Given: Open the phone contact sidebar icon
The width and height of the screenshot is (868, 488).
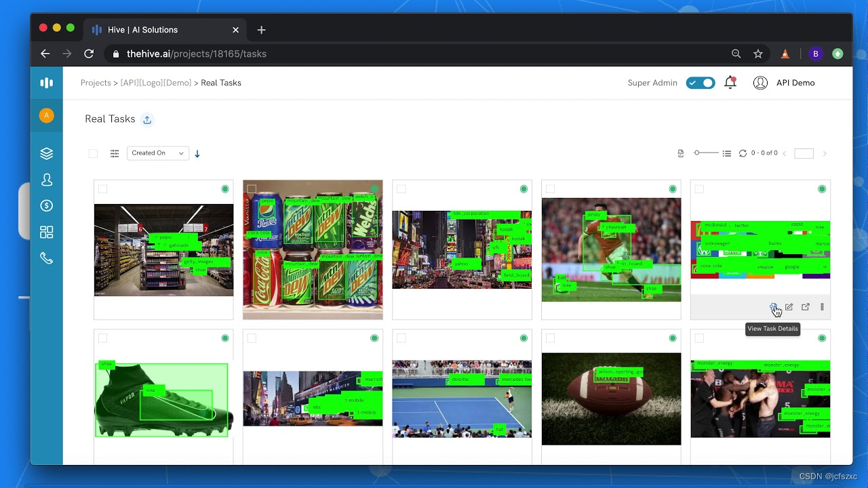Looking at the screenshot, I should click(46, 258).
